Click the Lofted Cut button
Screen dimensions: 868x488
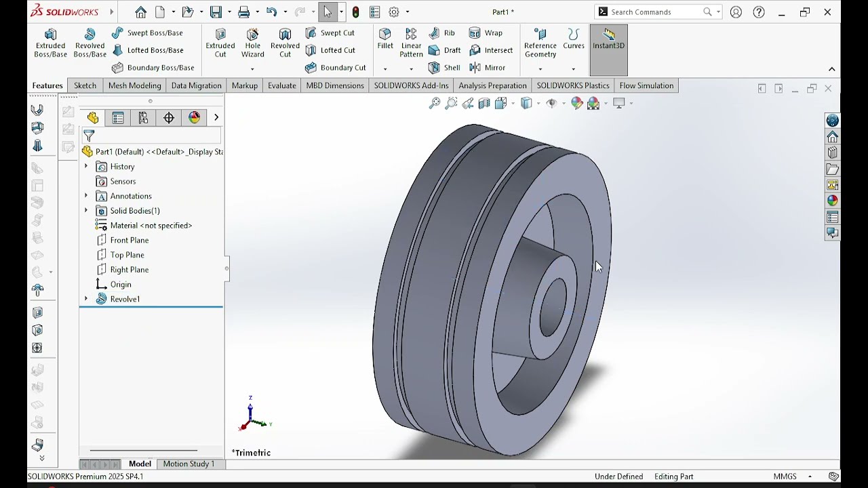(330, 50)
